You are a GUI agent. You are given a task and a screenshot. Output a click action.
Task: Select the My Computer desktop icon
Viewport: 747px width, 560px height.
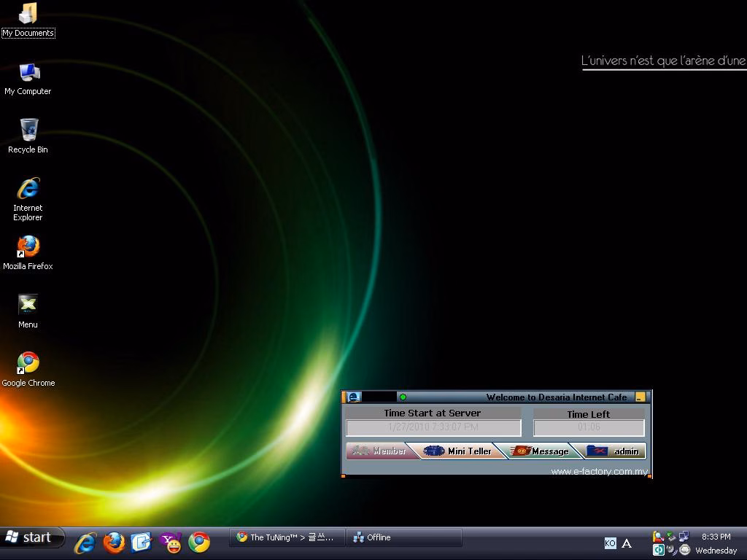click(x=28, y=79)
